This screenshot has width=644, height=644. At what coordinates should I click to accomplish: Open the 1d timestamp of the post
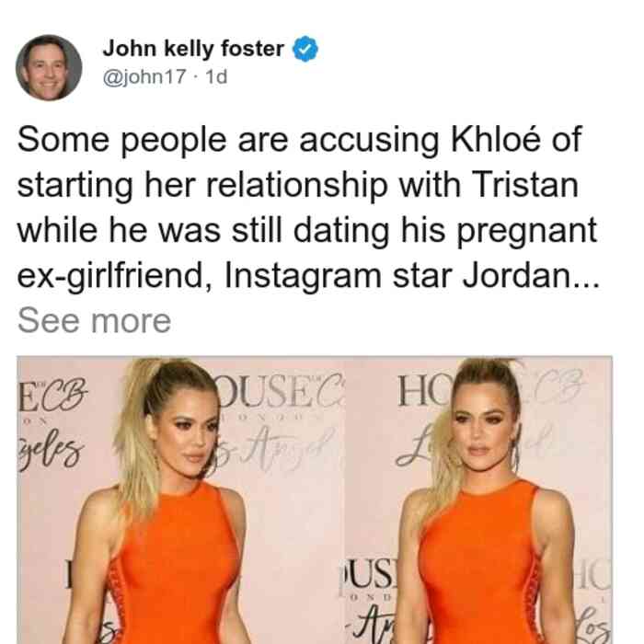(216, 76)
